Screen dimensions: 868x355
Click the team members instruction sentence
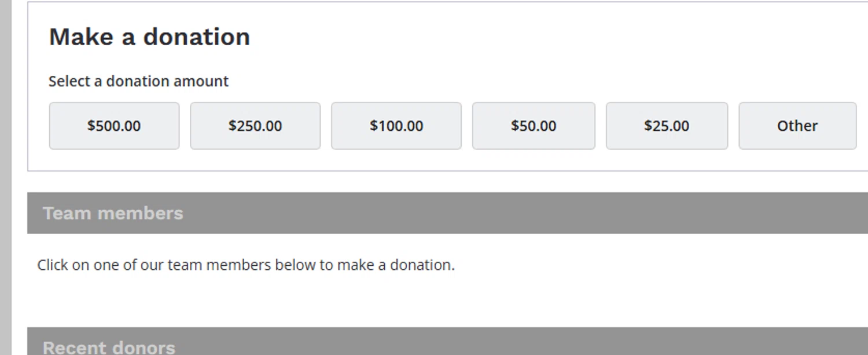coord(246,265)
